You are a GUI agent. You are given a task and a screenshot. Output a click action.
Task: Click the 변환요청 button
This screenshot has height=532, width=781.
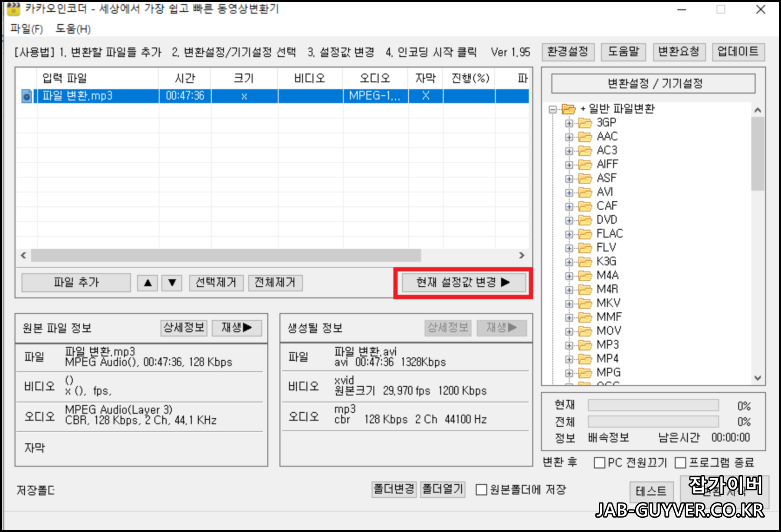[679, 52]
